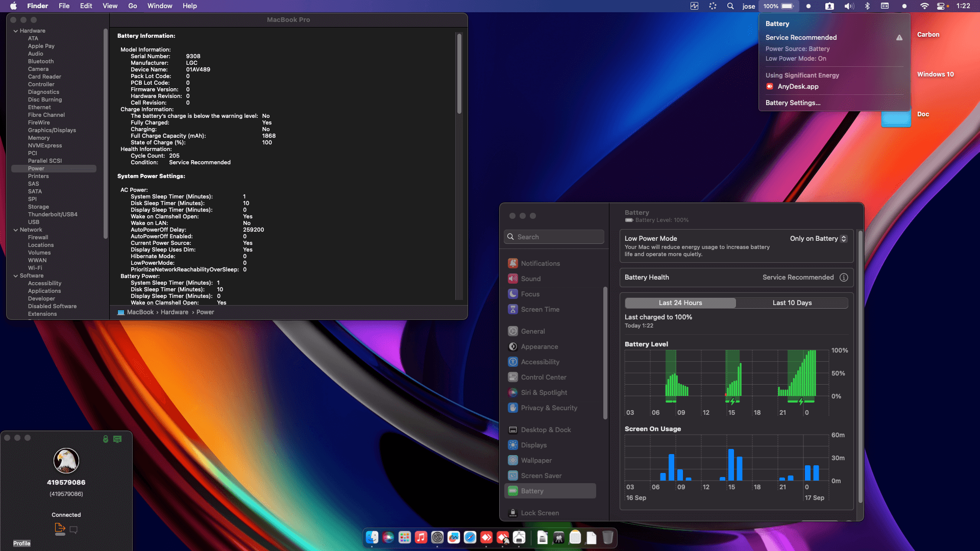
Task: Switch chart to Last 10 Days
Action: 792,303
